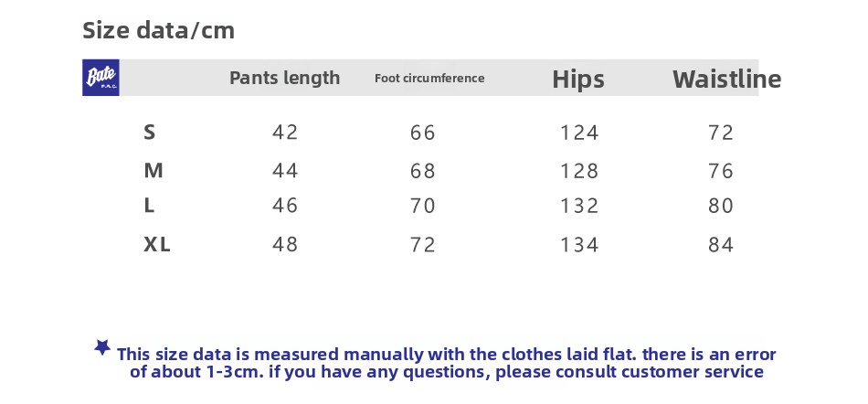Click the Bate brand logo icon
This screenshot has width=868, height=404.
point(101,78)
